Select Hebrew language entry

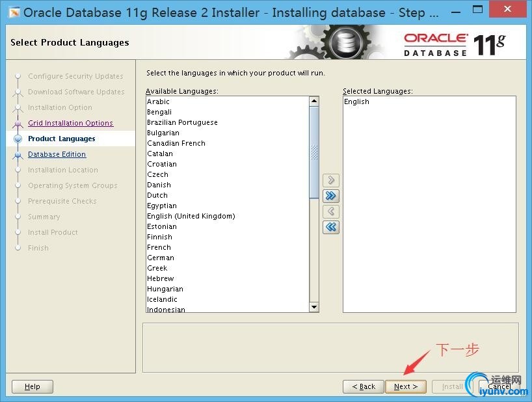click(228, 278)
